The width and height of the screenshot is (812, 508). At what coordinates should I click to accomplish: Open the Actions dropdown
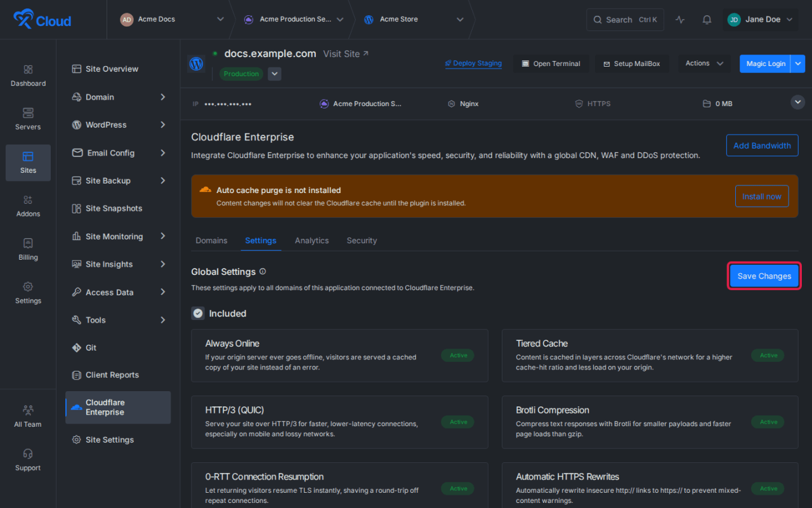704,63
